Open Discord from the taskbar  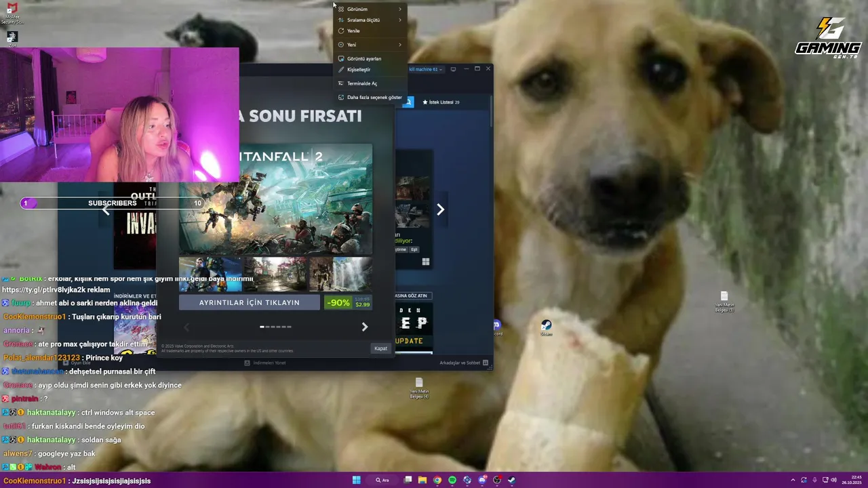482,480
